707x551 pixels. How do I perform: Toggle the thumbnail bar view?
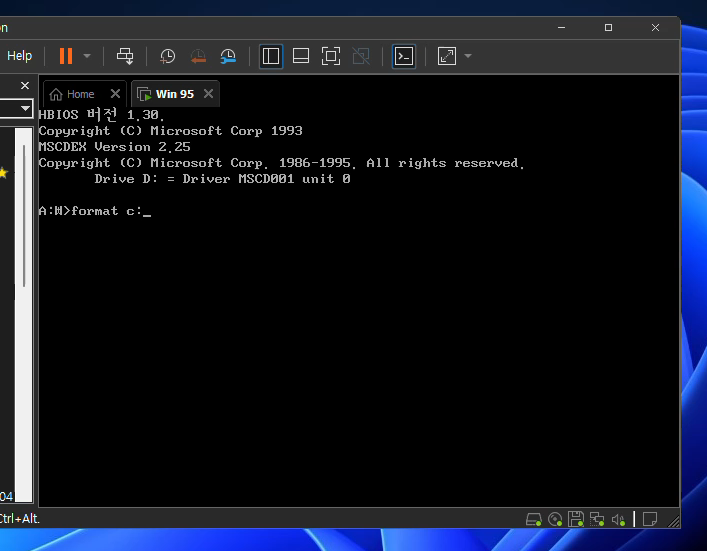pos(301,56)
